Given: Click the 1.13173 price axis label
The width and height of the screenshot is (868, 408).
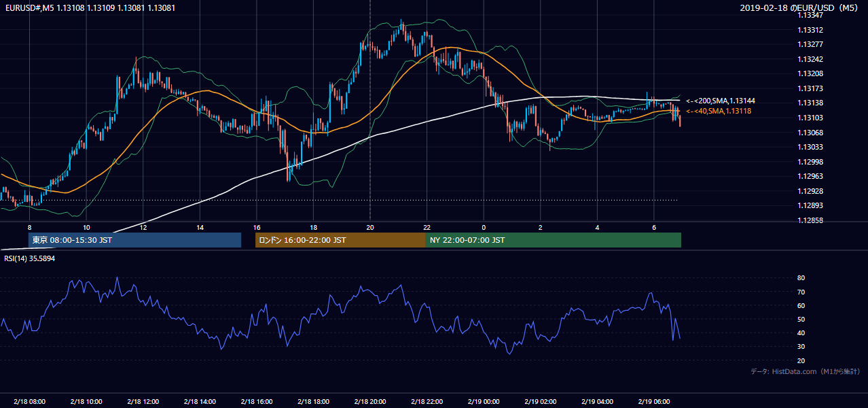Looking at the screenshot, I should [x=810, y=88].
